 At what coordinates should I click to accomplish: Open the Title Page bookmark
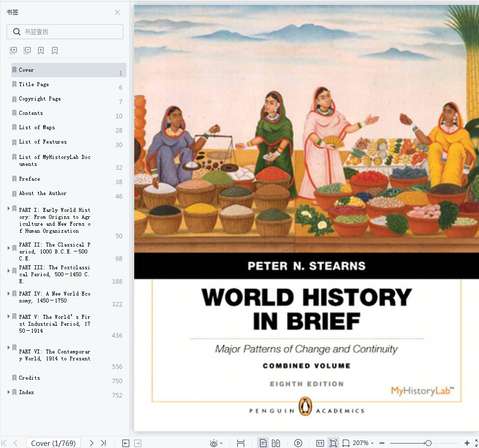[34, 84]
